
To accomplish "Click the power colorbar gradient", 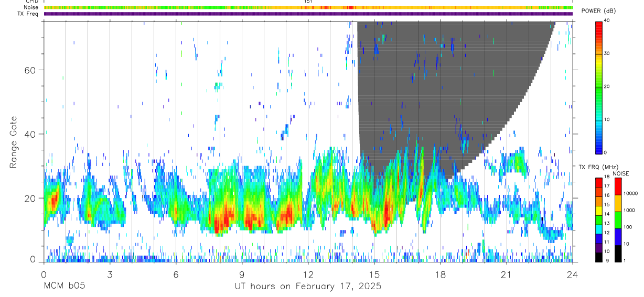I will tap(599, 87).
